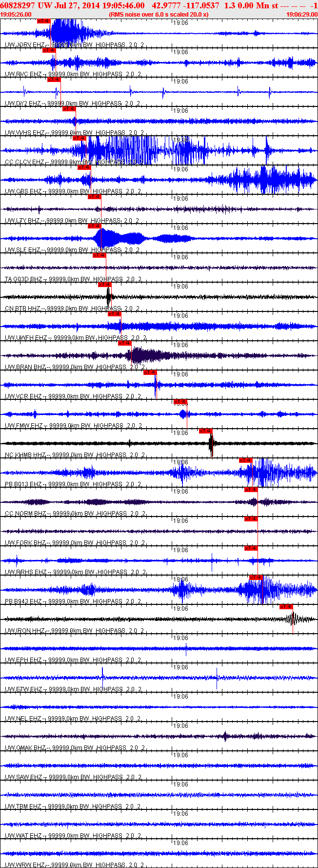Click the CN.BTB HHZ station label
The image size is (318, 868).
coord(22,309)
